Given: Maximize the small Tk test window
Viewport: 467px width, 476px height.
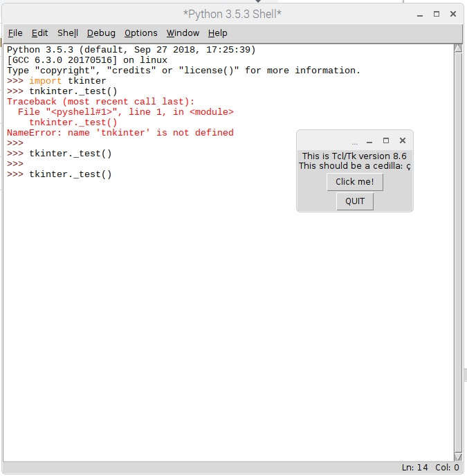Looking at the screenshot, I should click(x=386, y=140).
